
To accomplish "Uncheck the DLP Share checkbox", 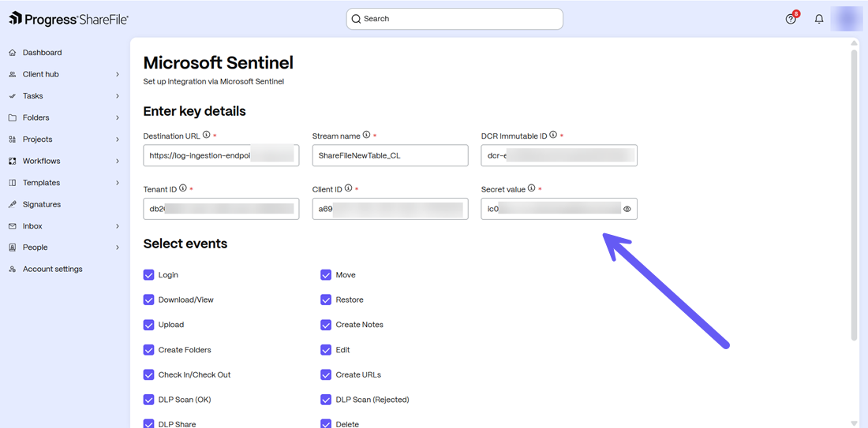I will tap(148, 423).
